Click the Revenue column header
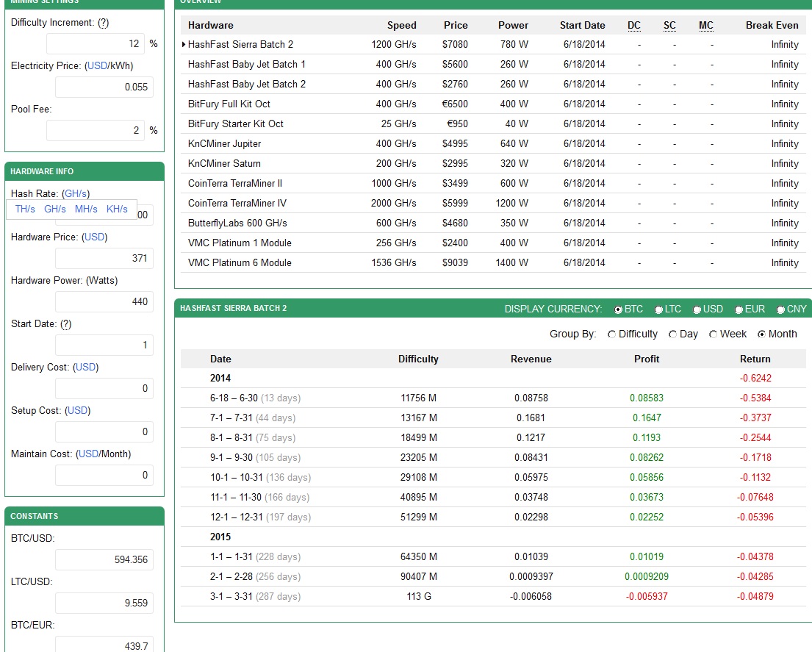 531,359
